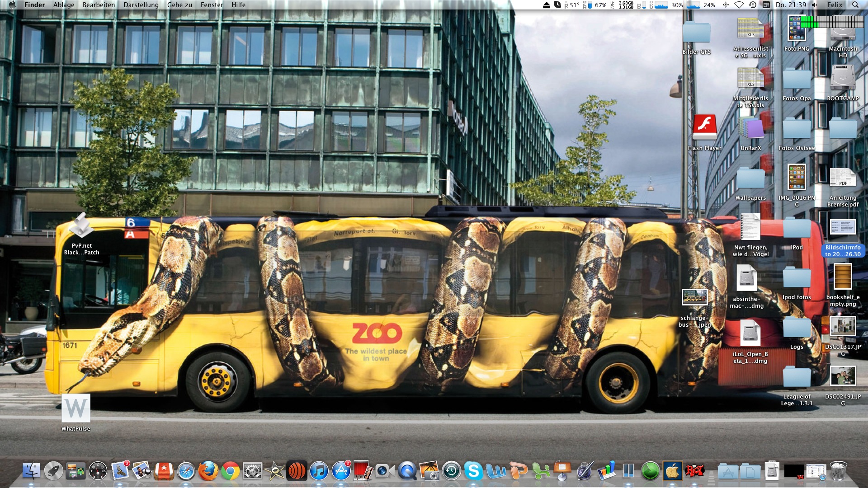Viewport: 868px width, 488px height.
Task: Select the Foto.PNG file
Action: [797, 34]
